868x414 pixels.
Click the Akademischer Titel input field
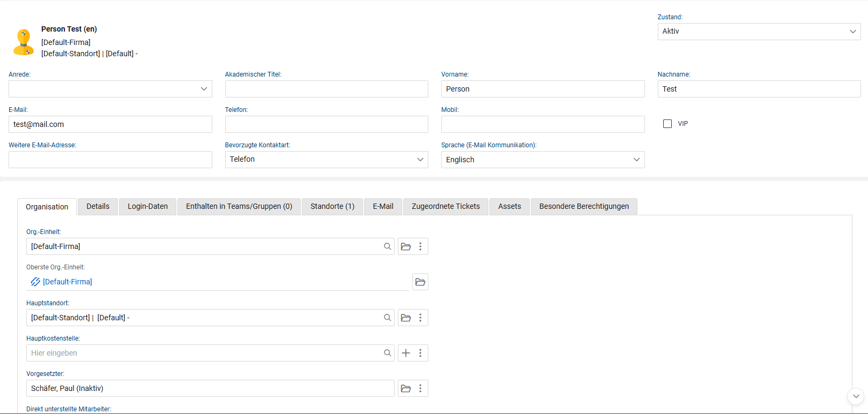tap(327, 89)
